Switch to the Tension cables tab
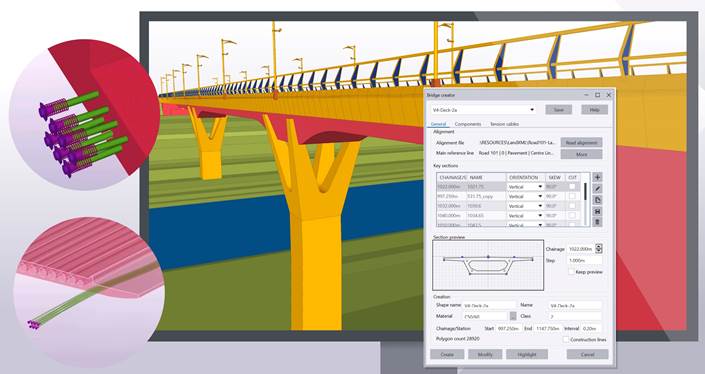This screenshot has height=374, width=705. pos(504,124)
